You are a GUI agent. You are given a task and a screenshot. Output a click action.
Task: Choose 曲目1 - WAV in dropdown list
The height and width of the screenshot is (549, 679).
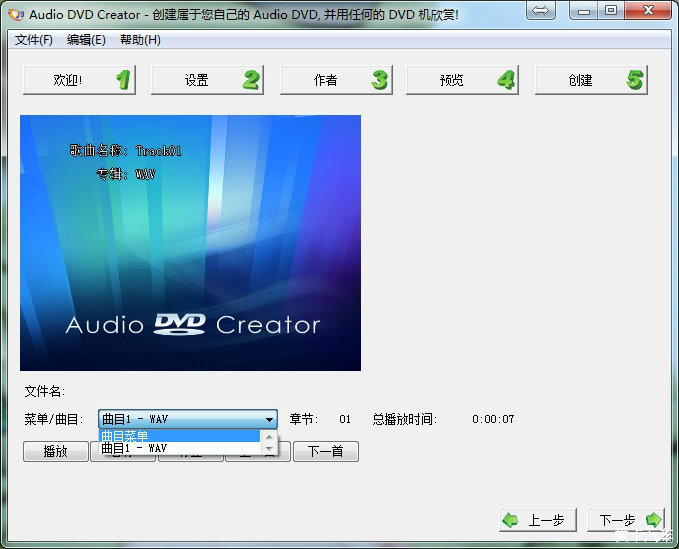pos(180,448)
